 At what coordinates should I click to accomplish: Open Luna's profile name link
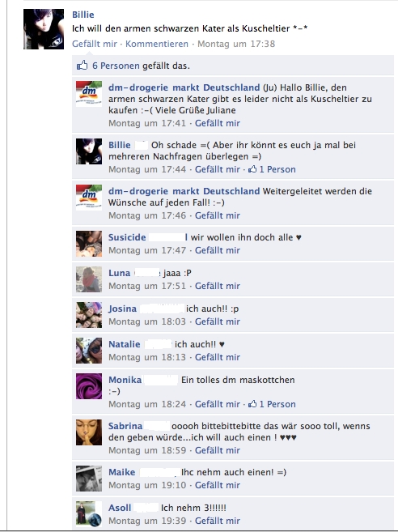(x=120, y=273)
